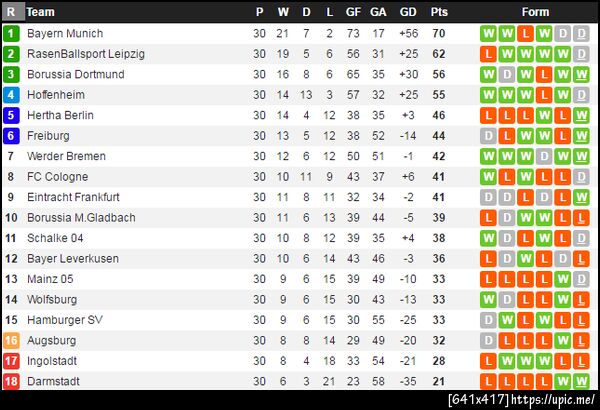The width and height of the screenshot is (600, 410).
Task: Click Darmstadt's underlined latest form badge
Action: [x=582, y=381]
